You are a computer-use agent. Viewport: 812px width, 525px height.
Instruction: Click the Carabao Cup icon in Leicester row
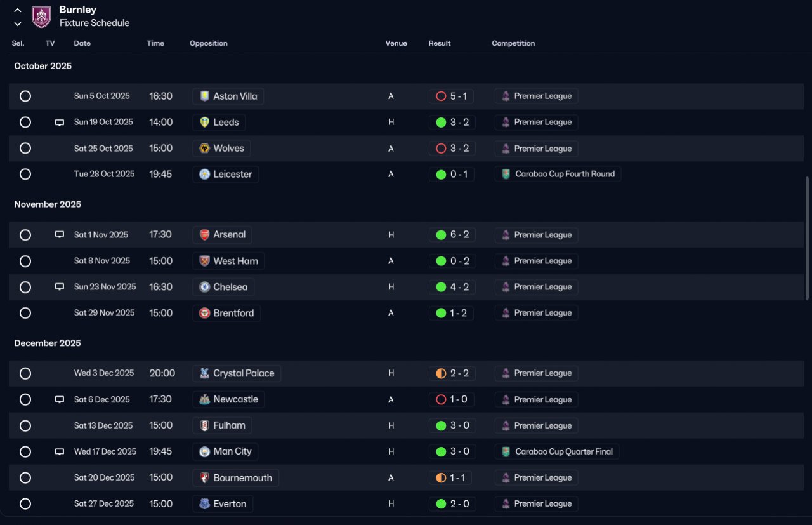pos(506,174)
